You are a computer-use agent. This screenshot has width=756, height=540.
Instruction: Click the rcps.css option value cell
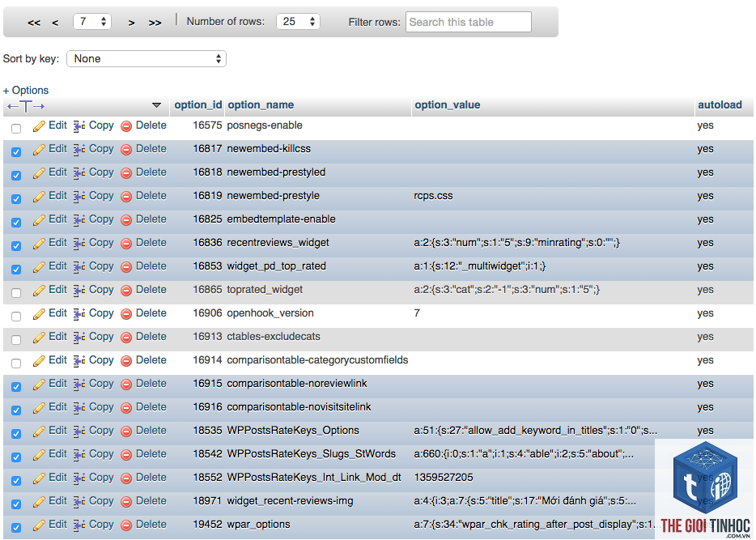pos(433,196)
